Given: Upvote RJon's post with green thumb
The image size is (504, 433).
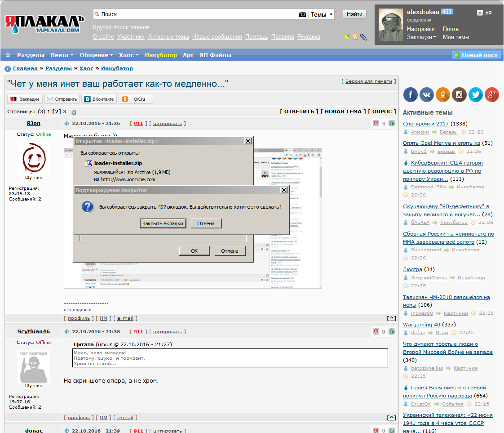Looking at the screenshot, I should coord(392,123).
